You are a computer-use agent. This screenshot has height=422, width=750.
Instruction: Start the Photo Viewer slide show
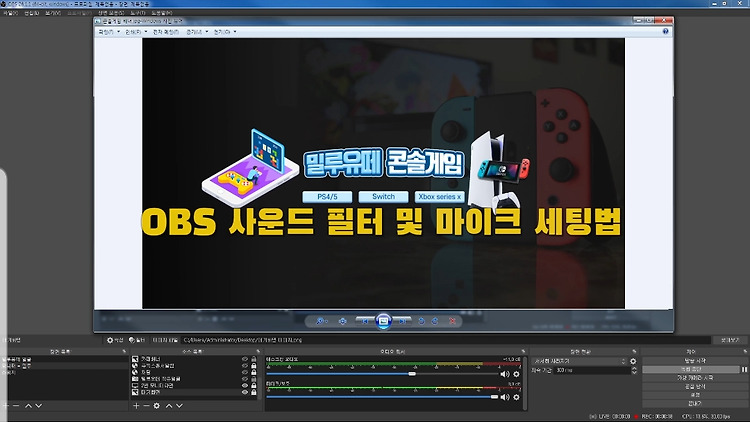[384, 321]
